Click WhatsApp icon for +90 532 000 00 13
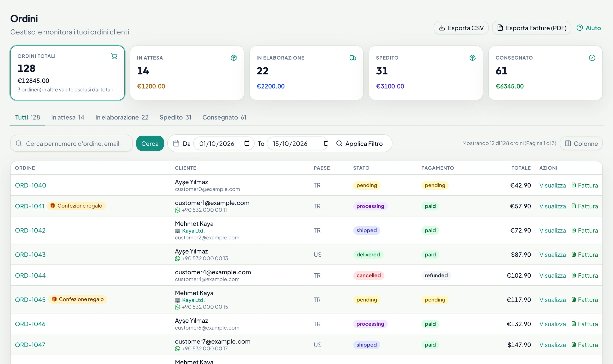 click(177, 259)
